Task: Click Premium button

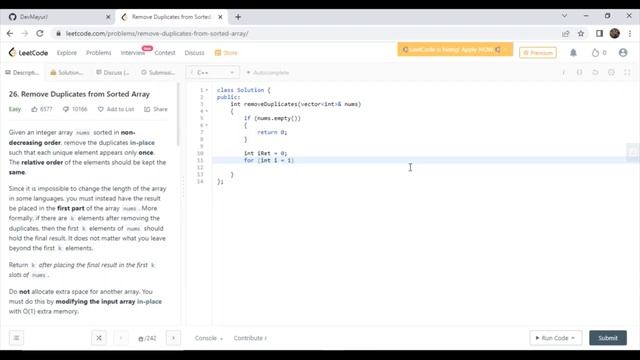Action: tap(538, 53)
